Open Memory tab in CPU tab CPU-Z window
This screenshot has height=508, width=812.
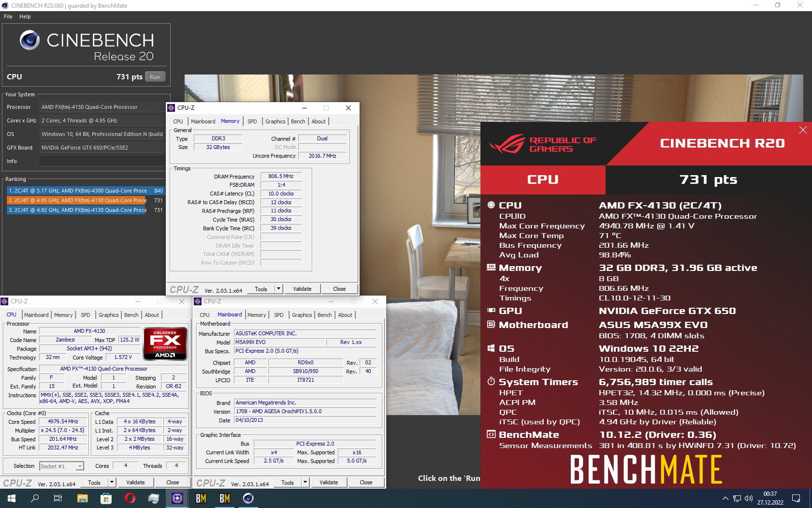[63, 315]
